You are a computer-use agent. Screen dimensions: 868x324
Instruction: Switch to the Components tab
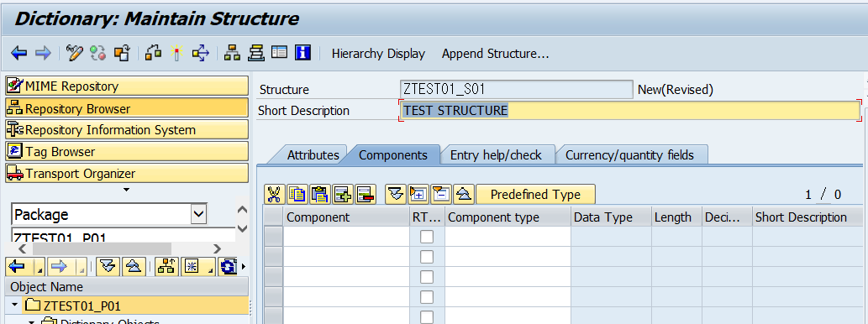click(393, 154)
